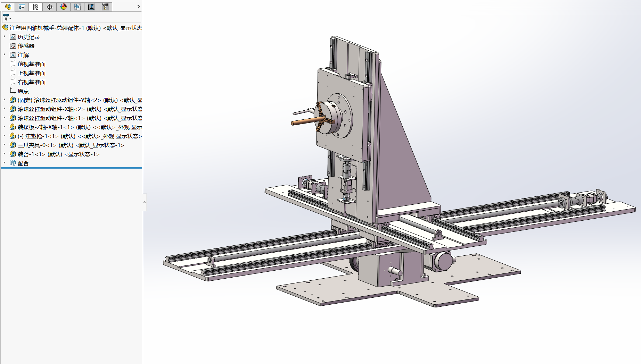Click the eighth manager panel tab icon
Screen dimensions: 641x364
105,7
